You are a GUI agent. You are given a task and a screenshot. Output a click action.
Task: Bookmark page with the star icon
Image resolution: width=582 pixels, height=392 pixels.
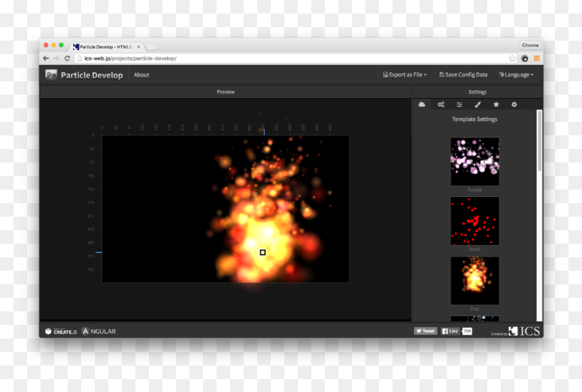point(512,58)
